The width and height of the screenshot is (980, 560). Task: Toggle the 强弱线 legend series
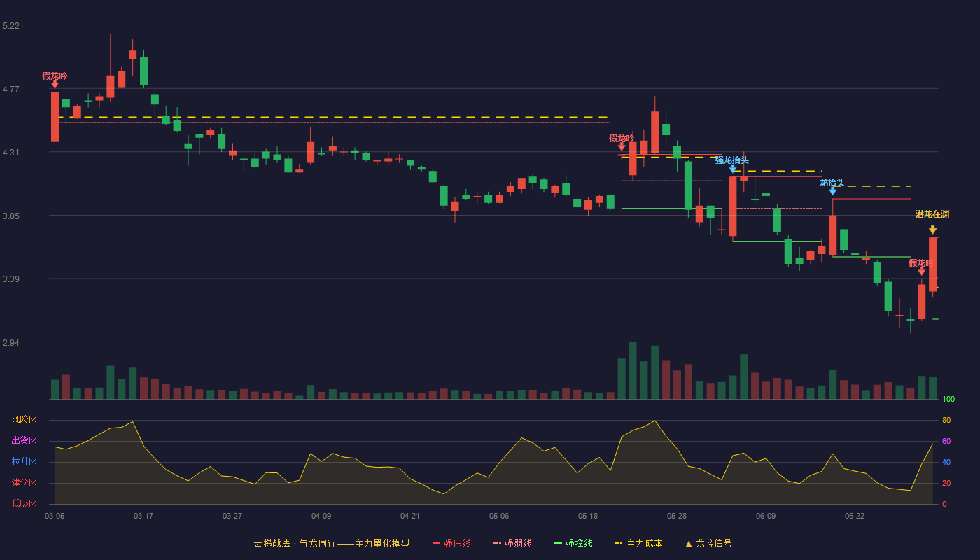512,543
